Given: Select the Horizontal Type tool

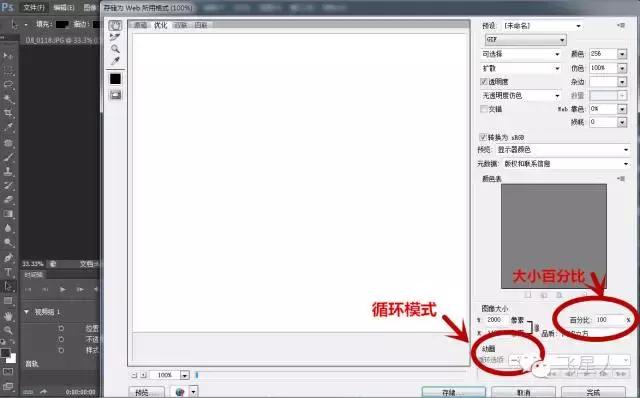Looking at the screenshot, I should [8, 272].
